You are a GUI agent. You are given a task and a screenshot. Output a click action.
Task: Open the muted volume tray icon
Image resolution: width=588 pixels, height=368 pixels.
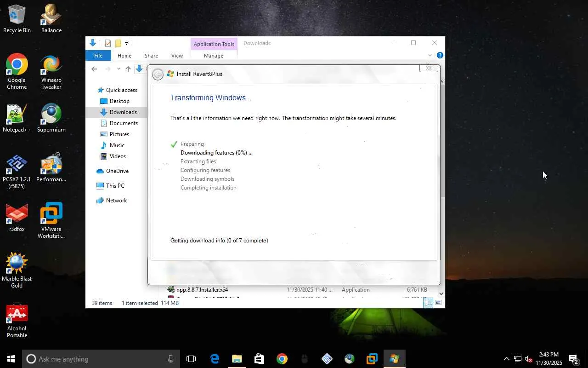529,359
